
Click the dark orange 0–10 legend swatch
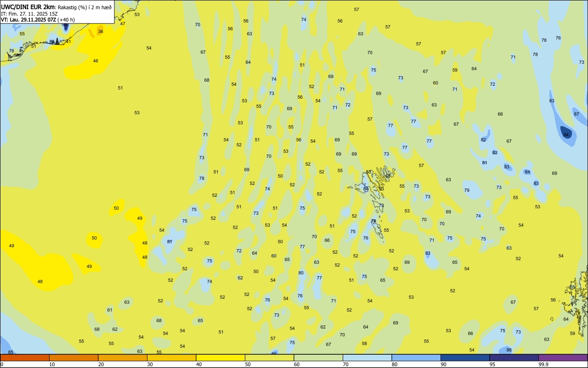(x=25, y=357)
